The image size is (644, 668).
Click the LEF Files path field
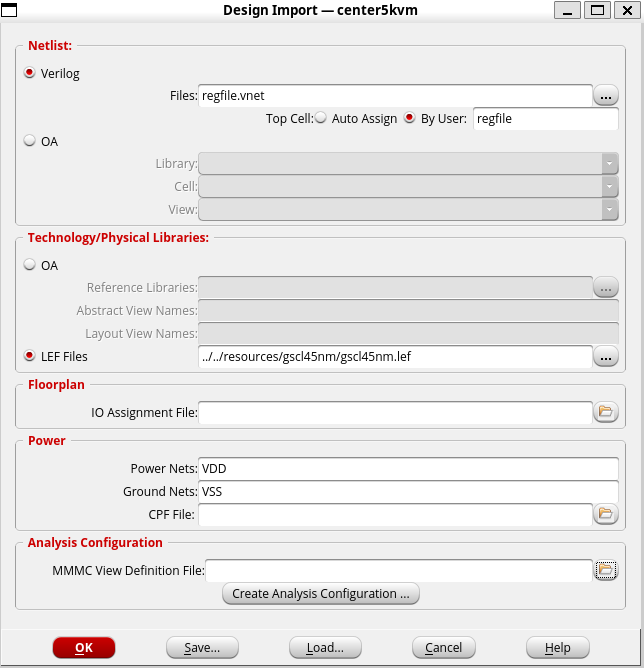point(395,357)
